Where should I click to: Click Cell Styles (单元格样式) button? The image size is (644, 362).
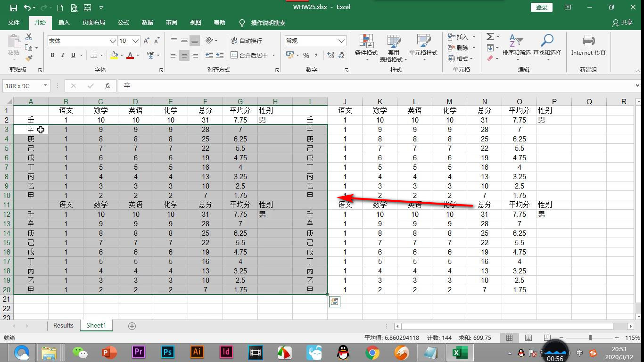pos(423,48)
